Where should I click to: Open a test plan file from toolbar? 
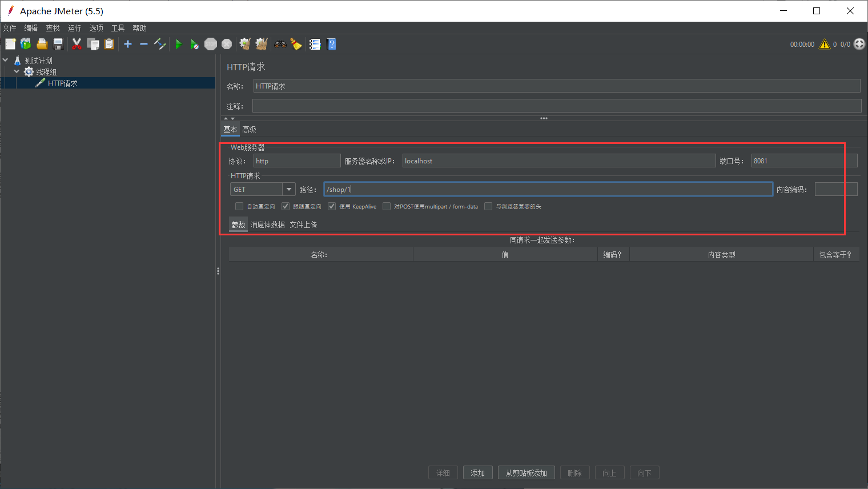42,44
